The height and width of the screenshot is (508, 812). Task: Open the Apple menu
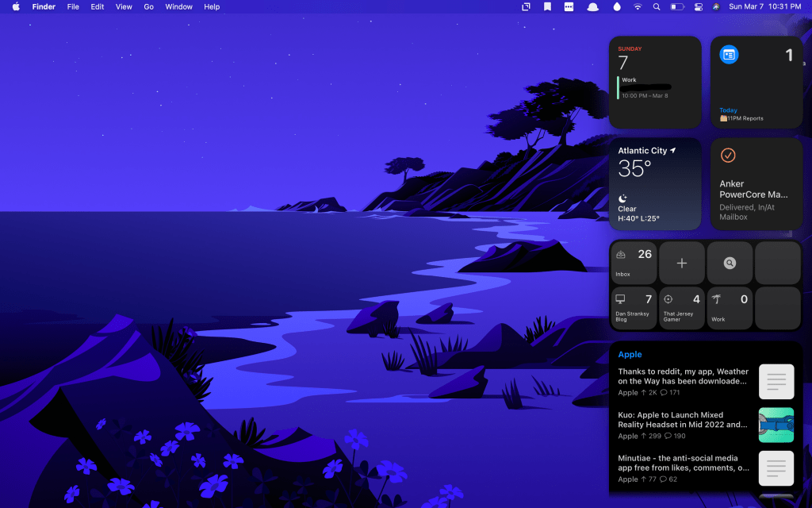(x=16, y=6)
